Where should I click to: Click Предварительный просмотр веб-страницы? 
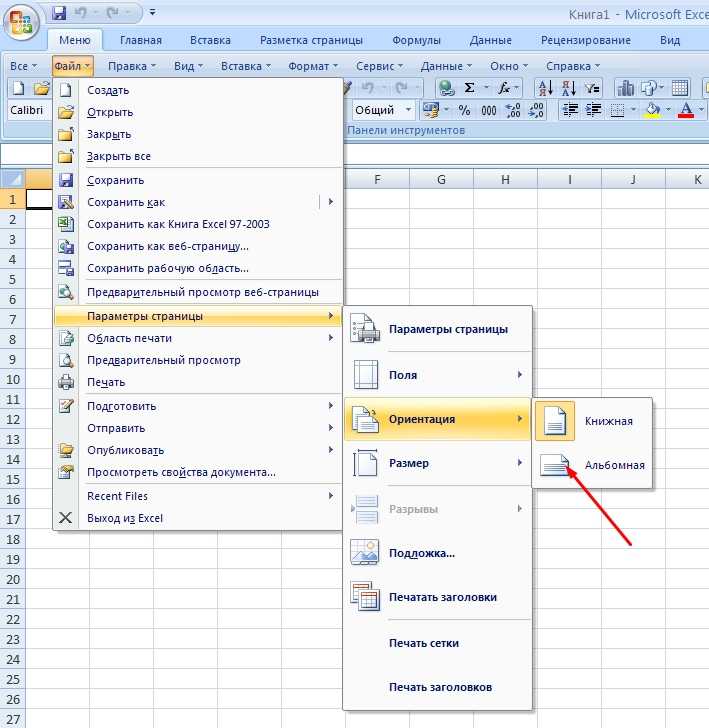pos(198,292)
